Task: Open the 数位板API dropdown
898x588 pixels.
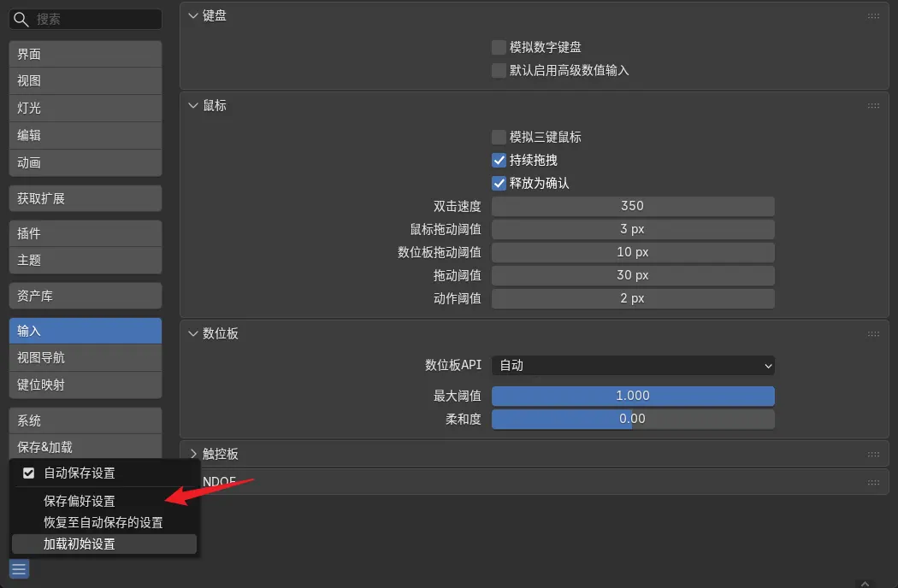Action: click(633, 366)
